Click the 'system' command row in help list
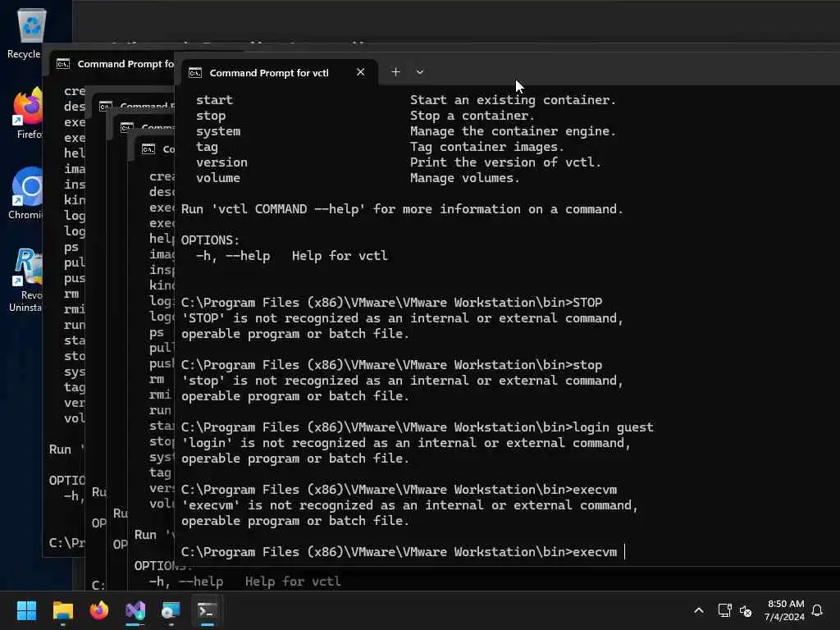This screenshot has width=840, height=630. click(x=405, y=131)
